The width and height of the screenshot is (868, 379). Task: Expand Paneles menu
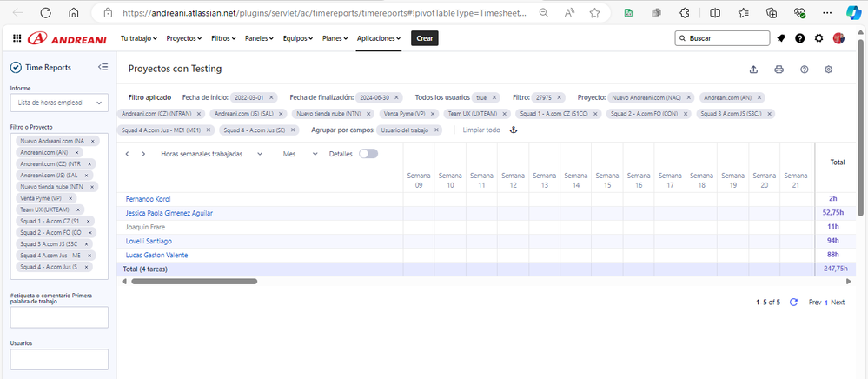point(260,38)
